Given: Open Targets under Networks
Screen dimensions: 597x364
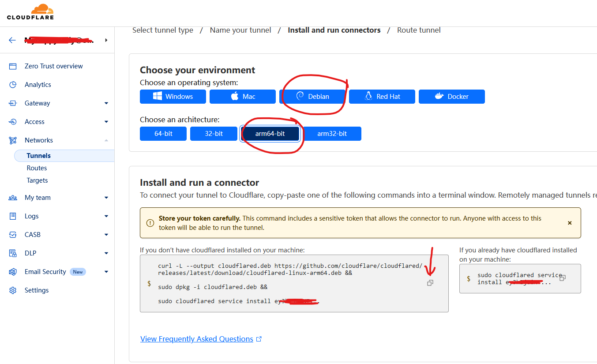Looking at the screenshot, I should pos(37,180).
